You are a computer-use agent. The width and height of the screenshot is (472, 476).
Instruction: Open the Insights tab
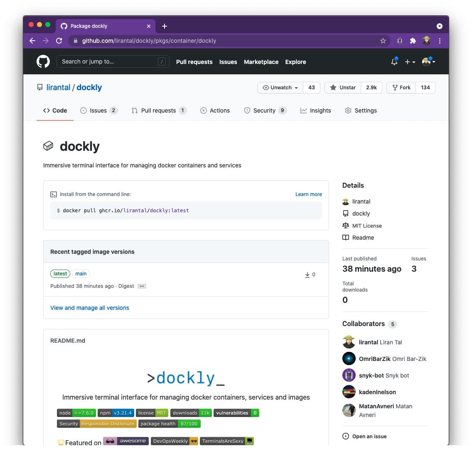click(x=315, y=110)
